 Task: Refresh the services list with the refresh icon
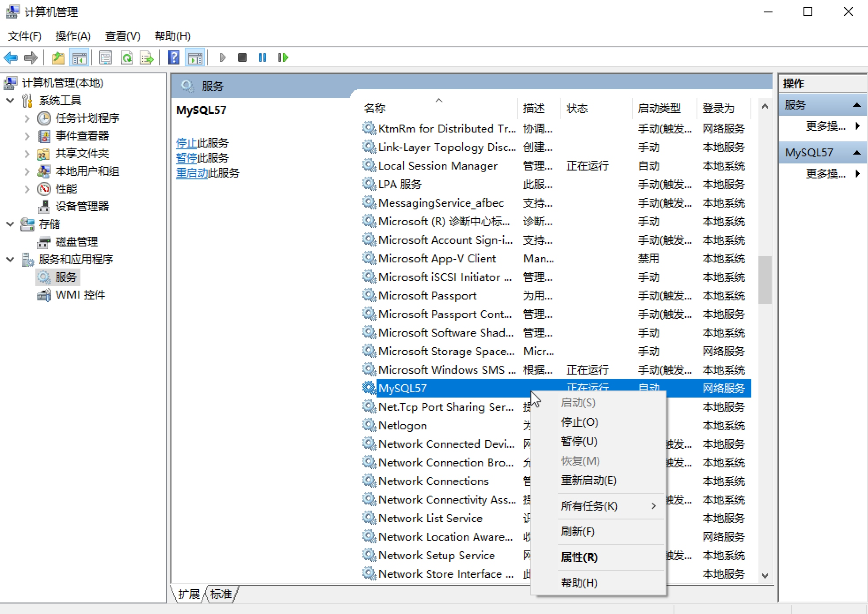[x=127, y=57]
